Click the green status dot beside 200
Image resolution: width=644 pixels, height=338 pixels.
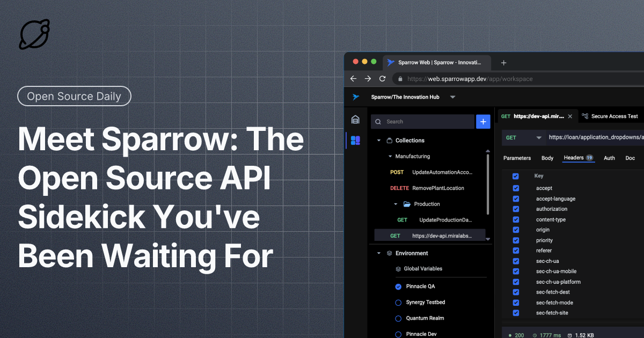pyautogui.click(x=509, y=335)
